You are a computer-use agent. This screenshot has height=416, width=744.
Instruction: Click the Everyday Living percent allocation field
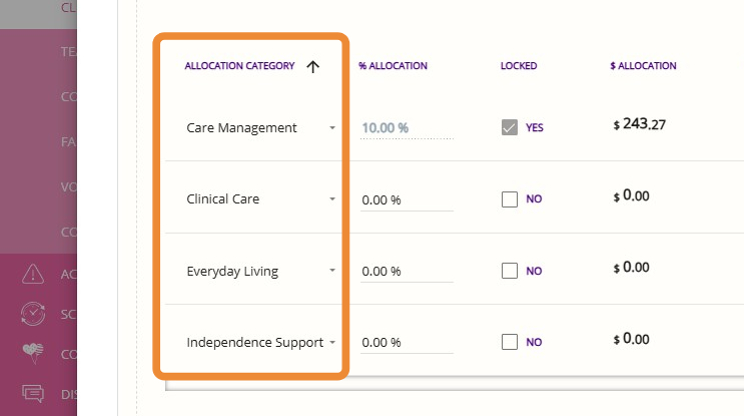click(x=406, y=272)
